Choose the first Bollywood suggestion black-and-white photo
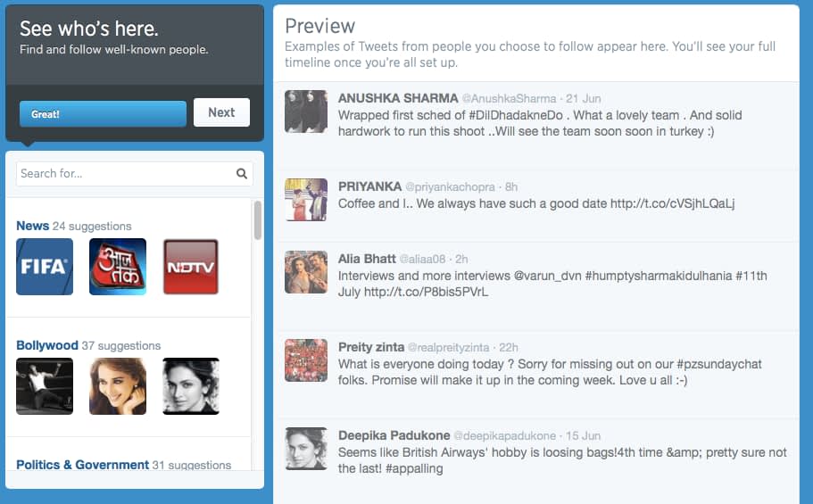 click(45, 386)
